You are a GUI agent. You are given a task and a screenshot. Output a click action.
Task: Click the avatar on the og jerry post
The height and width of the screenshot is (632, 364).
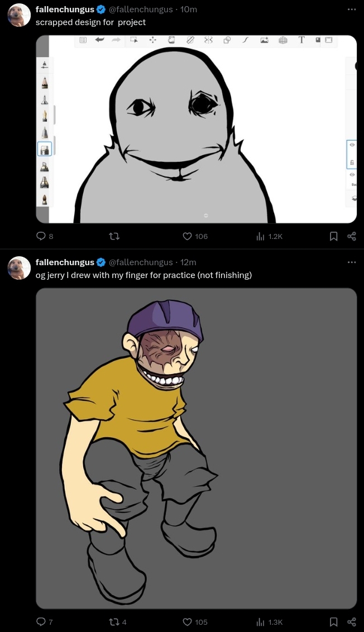pyautogui.click(x=19, y=268)
